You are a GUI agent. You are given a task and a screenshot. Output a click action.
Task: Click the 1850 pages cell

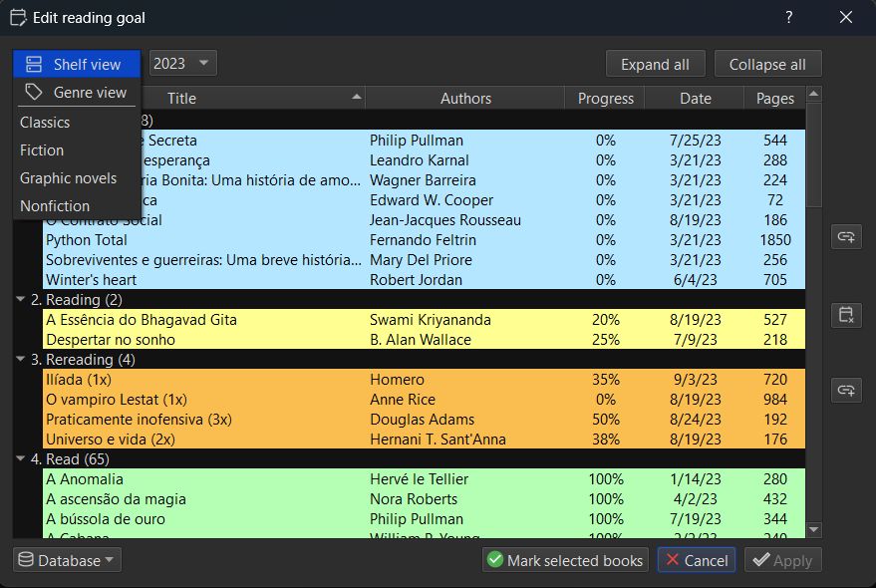coord(775,240)
